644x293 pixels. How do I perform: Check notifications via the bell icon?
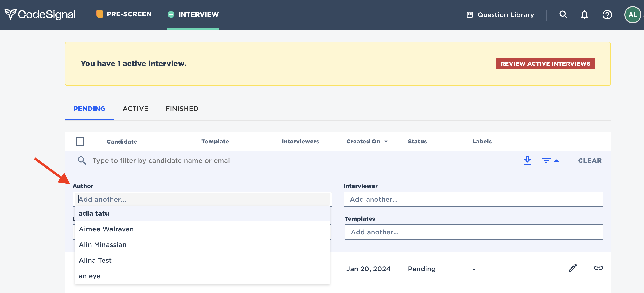point(585,14)
